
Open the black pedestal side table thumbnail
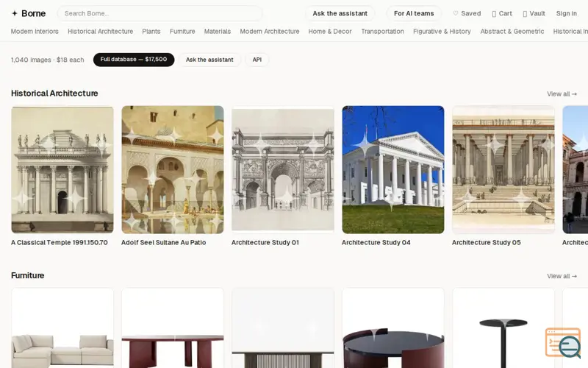pyautogui.click(x=503, y=328)
